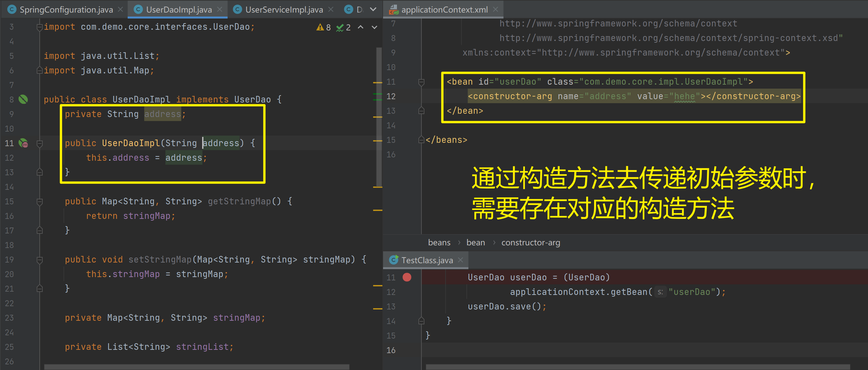Jump to next highlighted error arrow
This screenshot has height=370, width=868.
pyautogui.click(x=374, y=27)
